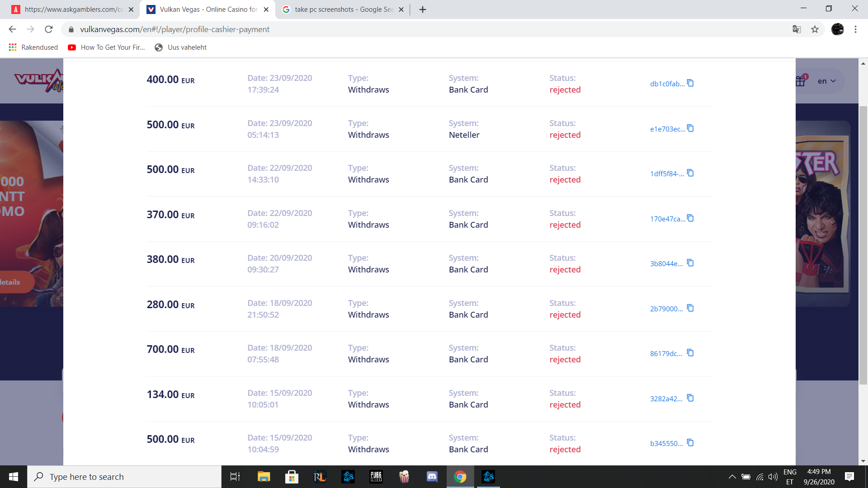Image resolution: width=868 pixels, height=488 pixels.
Task: Copy transaction ID 1dff5f84
Action: click(x=690, y=173)
